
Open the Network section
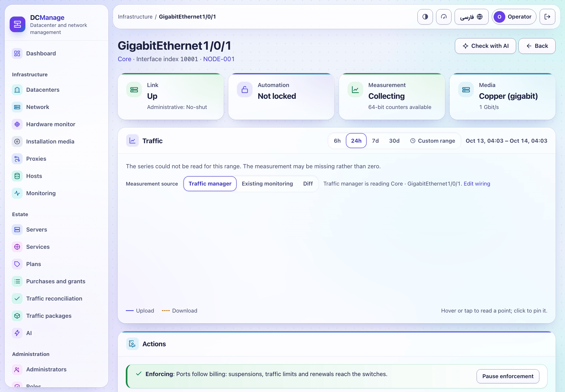point(56,107)
